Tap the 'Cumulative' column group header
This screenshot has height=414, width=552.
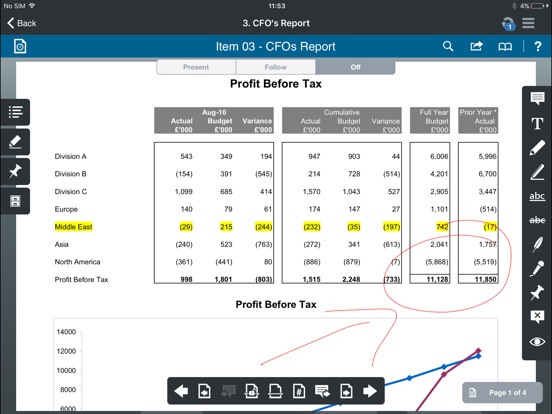click(x=341, y=112)
